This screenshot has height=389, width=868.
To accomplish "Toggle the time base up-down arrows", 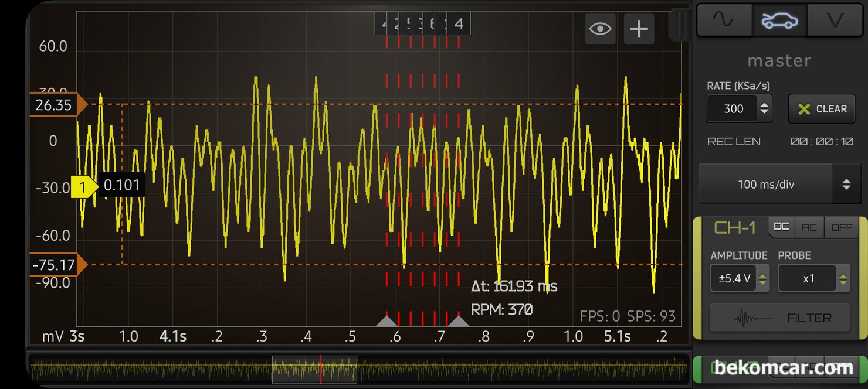I will coord(846,185).
